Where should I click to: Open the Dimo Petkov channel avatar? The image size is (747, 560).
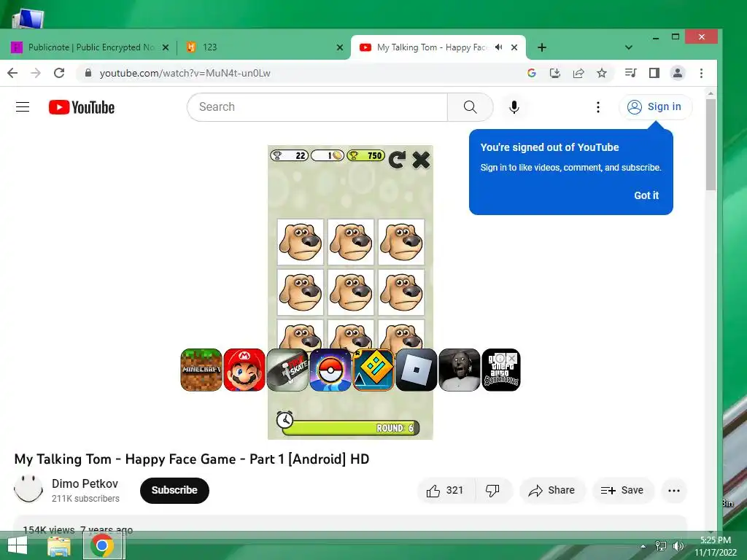(28, 489)
